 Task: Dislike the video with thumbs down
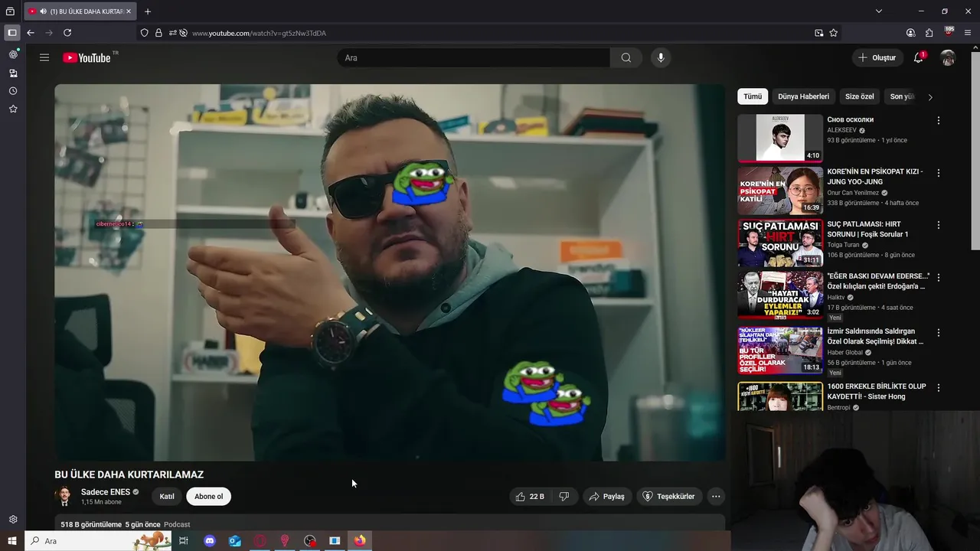[x=564, y=497]
